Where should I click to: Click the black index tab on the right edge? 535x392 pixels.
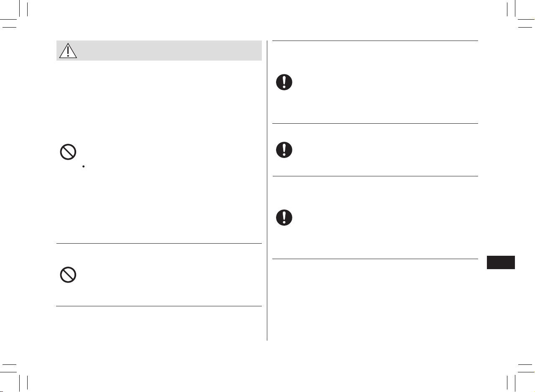(501, 262)
